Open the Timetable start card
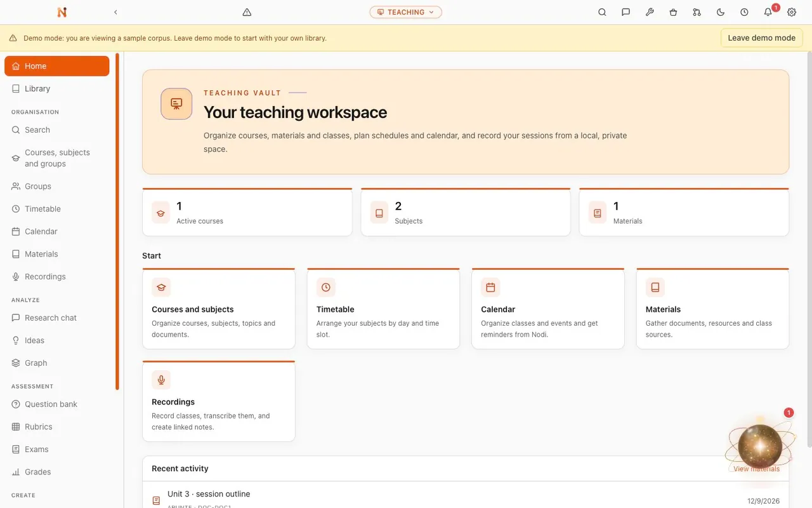Viewport: 812px width, 508px height. click(x=383, y=309)
